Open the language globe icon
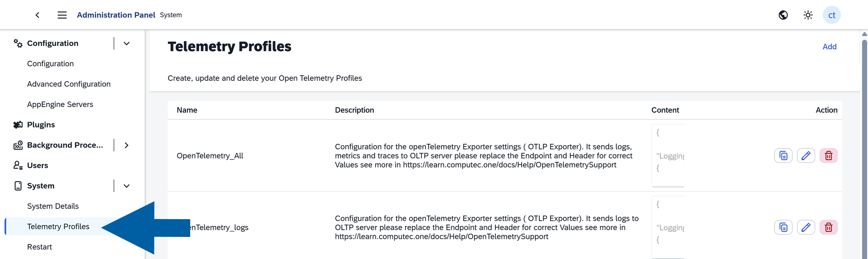The width and height of the screenshot is (868, 259). (x=783, y=15)
